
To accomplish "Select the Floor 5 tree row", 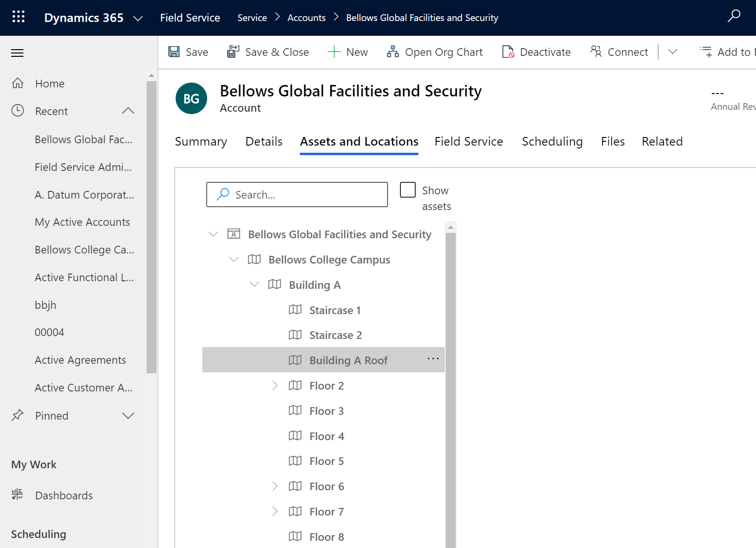I will point(324,461).
